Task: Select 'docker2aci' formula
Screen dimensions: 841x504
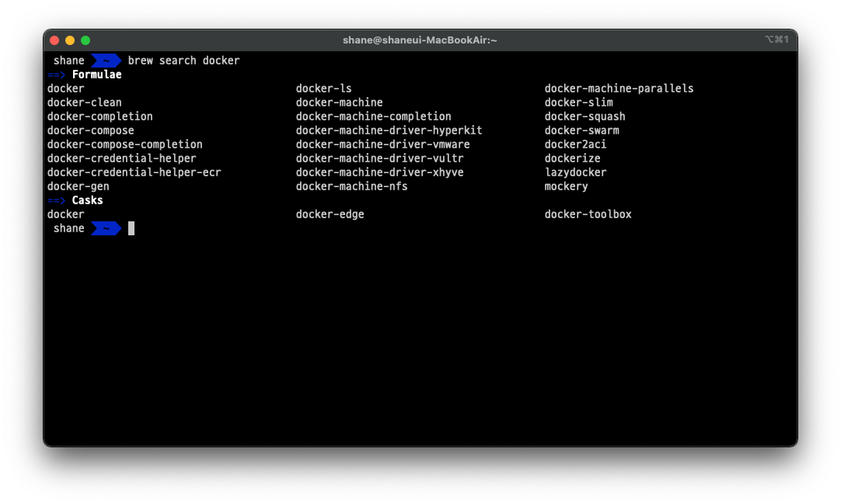Action: (x=575, y=144)
